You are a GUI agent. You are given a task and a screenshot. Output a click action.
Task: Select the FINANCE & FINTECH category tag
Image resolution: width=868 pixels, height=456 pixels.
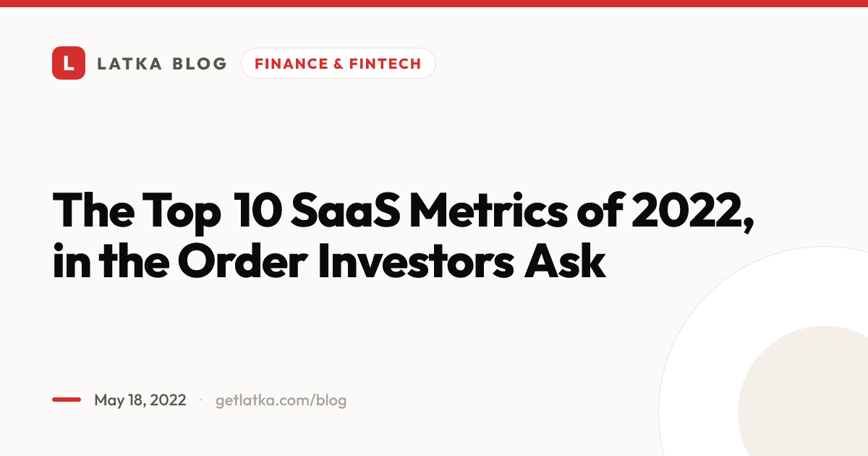pos(338,63)
